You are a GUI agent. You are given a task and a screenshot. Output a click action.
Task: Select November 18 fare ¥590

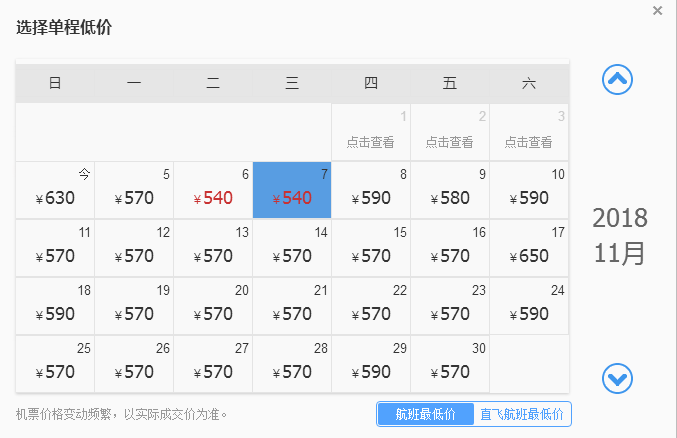[55, 306]
